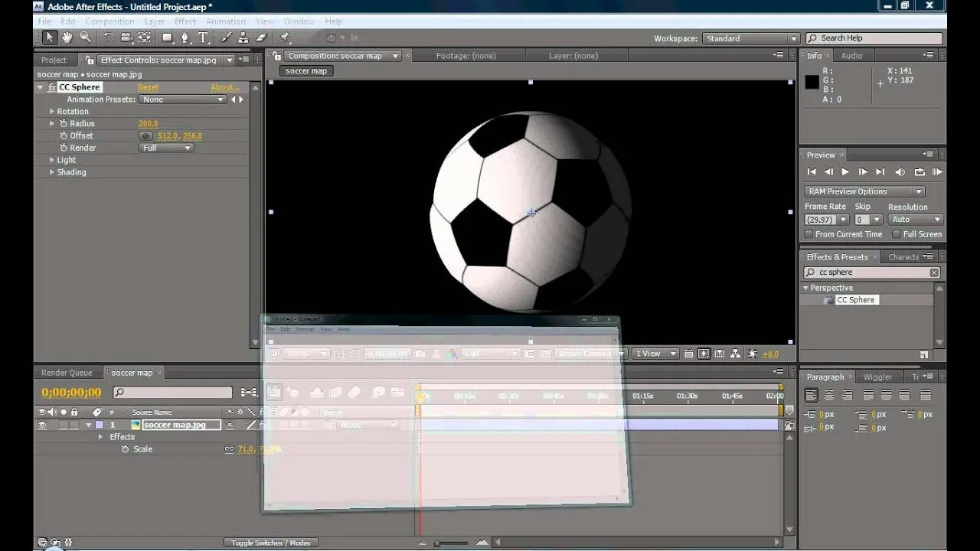Switch to Render Queue tab
This screenshot has width=980, height=551.
pyautogui.click(x=67, y=373)
